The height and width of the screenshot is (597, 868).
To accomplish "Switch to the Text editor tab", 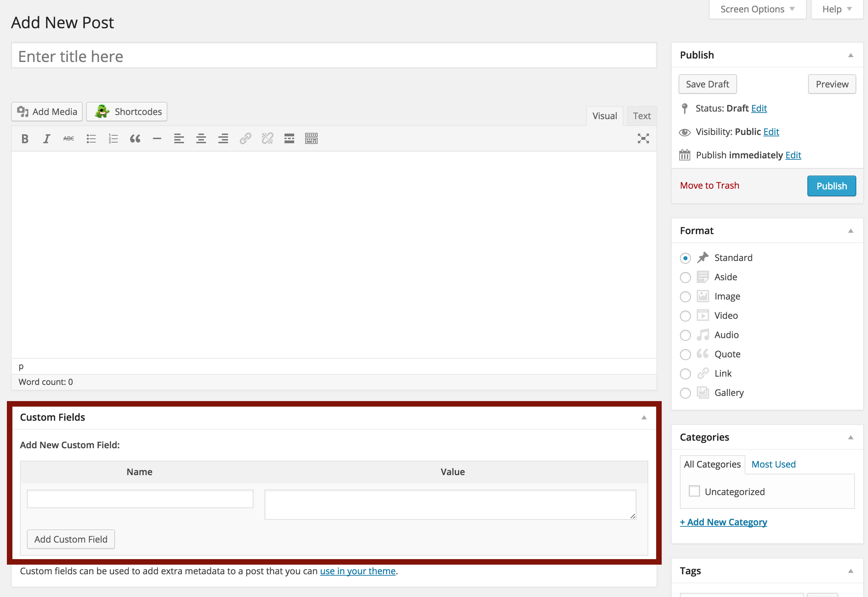I will (x=642, y=116).
